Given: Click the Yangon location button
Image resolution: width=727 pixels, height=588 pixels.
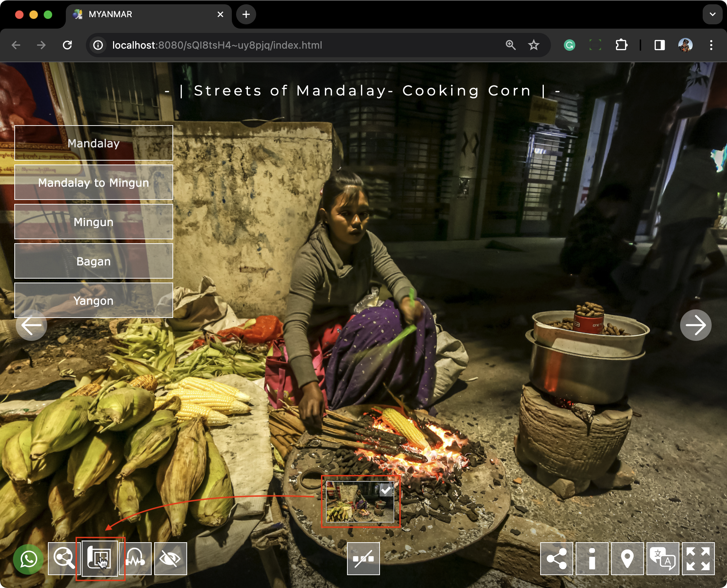Looking at the screenshot, I should pos(93,300).
